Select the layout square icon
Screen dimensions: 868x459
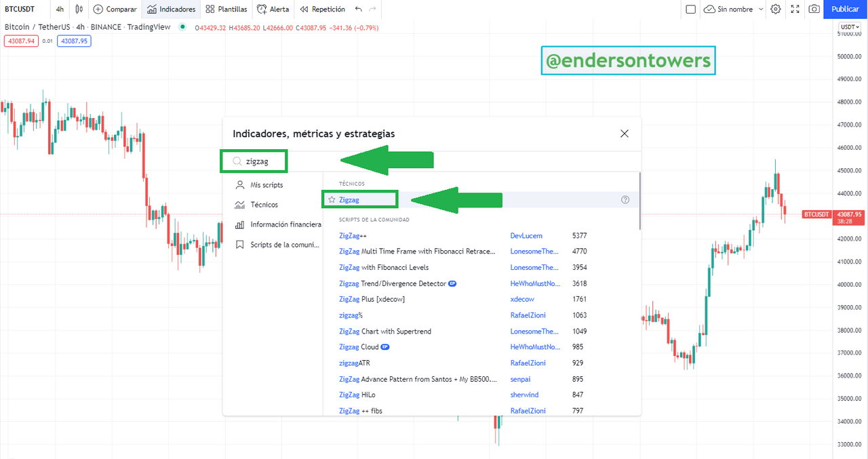[690, 9]
